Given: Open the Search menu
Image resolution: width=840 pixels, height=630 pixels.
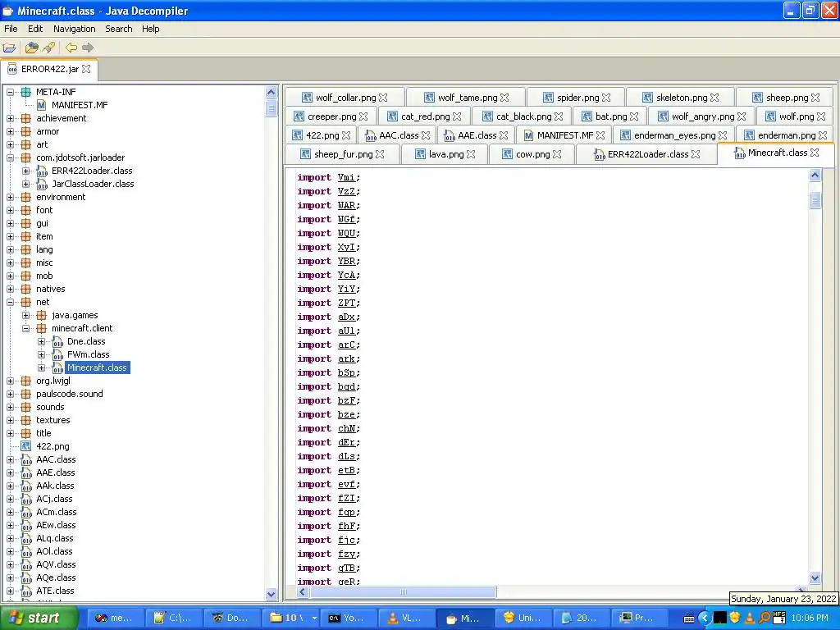Looking at the screenshot, I should click(x=119, y=29).
